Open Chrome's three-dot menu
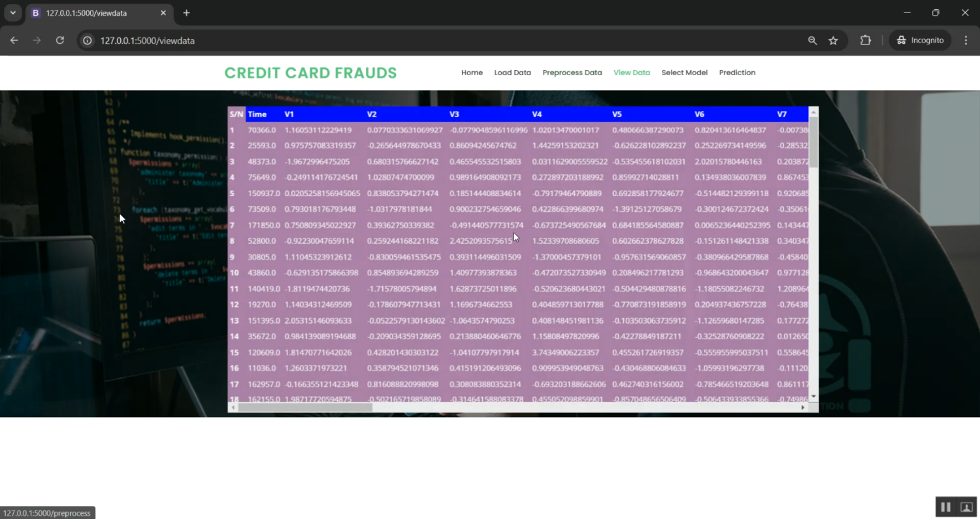This screenshot has height=519, width=980. 966,41
